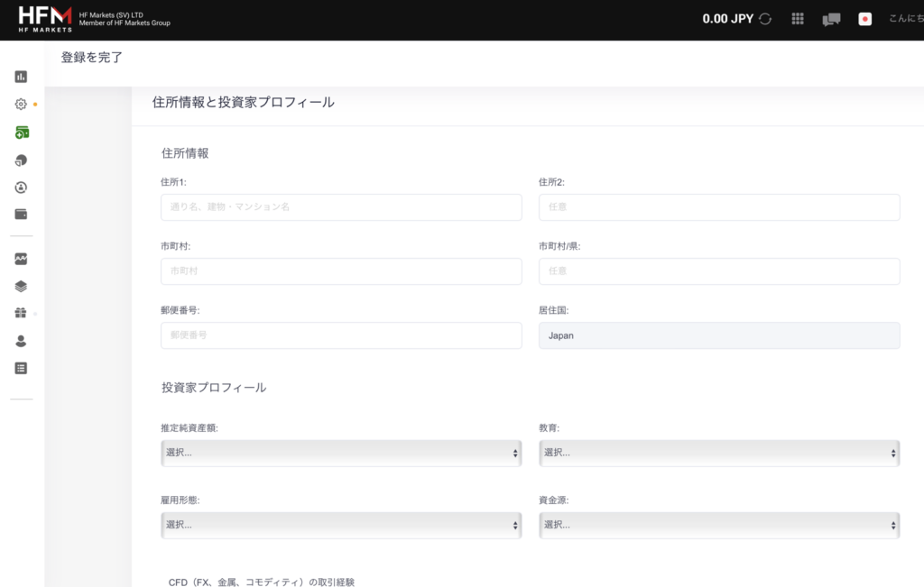
Task: Open the chat messages icon in header
Action: pos(831,20)
